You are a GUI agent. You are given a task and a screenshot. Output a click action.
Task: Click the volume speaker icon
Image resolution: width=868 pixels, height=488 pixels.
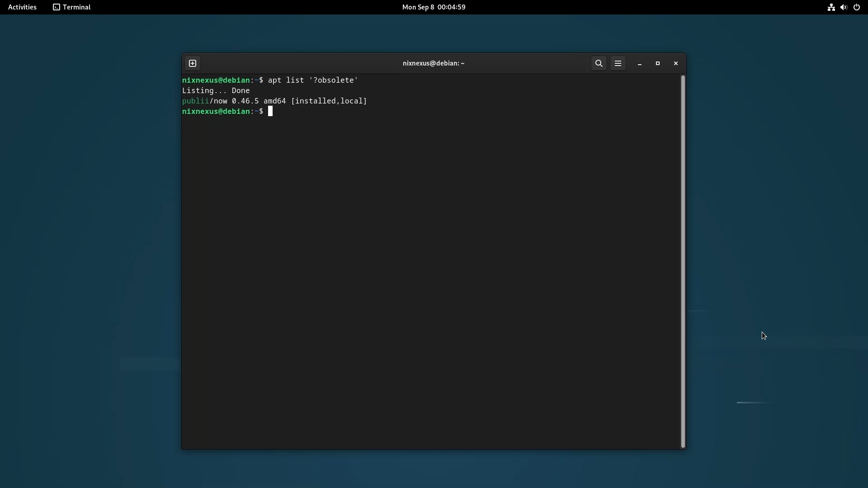pyautogui.click(x=844, y=7)
